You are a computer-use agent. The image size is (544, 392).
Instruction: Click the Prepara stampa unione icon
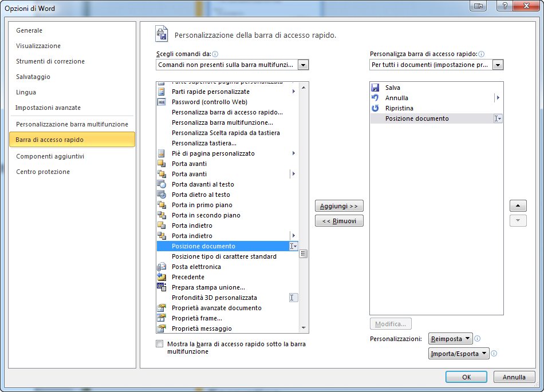coord(161,287)
